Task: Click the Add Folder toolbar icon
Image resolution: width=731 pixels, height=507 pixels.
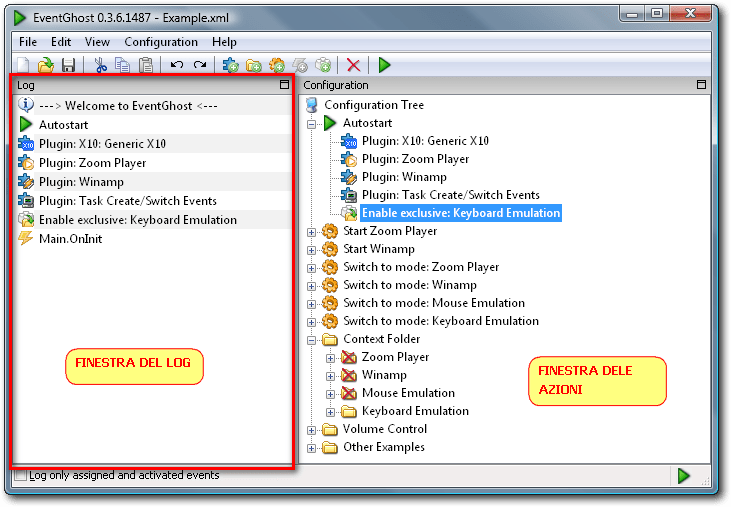Action: (254, 65)
